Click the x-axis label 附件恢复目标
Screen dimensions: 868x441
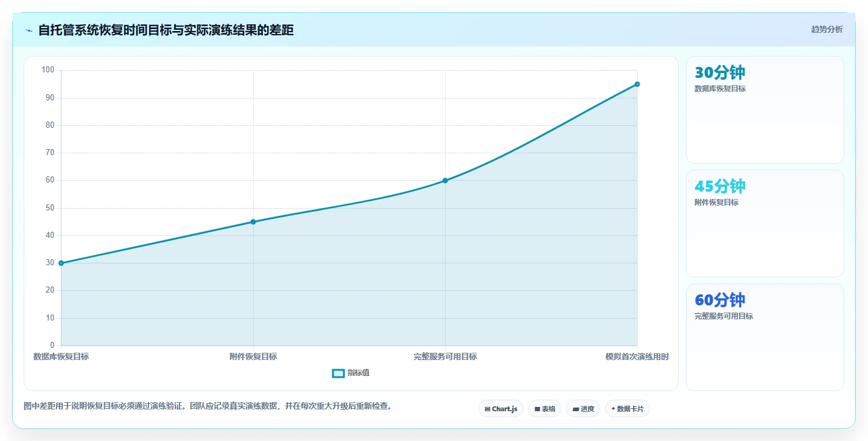pos(253,356)
